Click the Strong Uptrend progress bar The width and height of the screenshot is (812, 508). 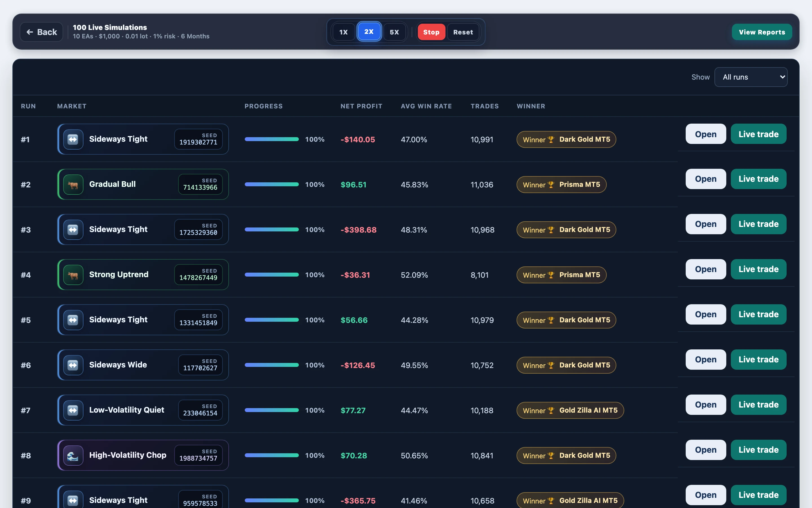coord(272,275)
